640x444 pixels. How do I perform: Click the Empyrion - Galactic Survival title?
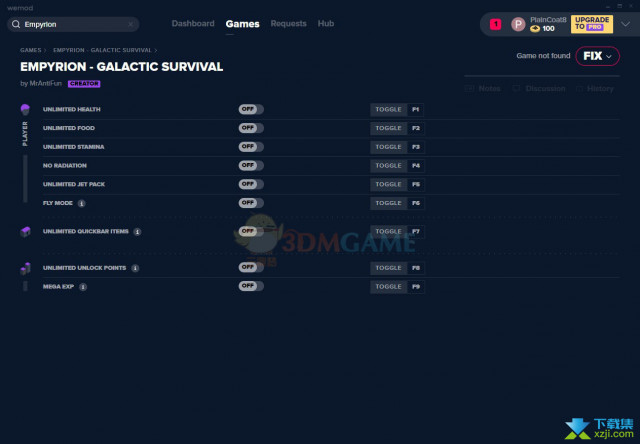[x=122, y=67]
